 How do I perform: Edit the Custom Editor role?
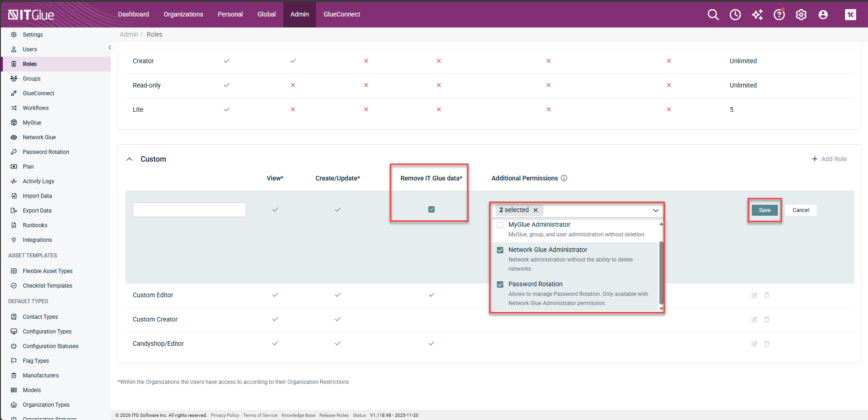point(754,295)
